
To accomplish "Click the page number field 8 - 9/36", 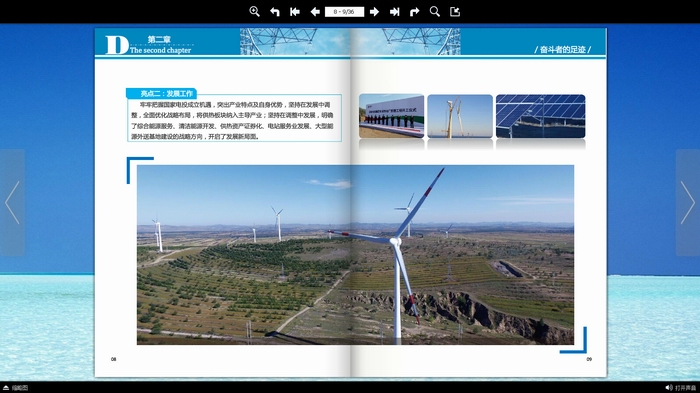I will 344,12.
